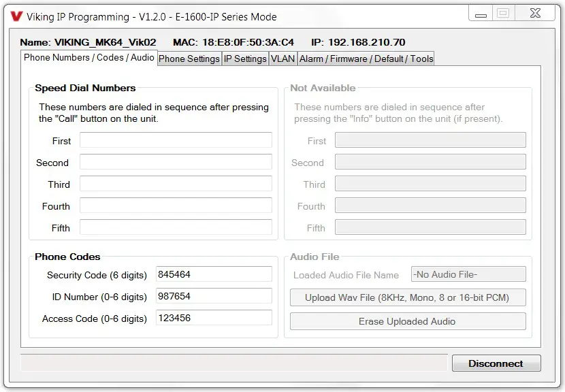Click the status bar at the bottom
This screenshot has height=392, width=565.
tap(234, 363)
